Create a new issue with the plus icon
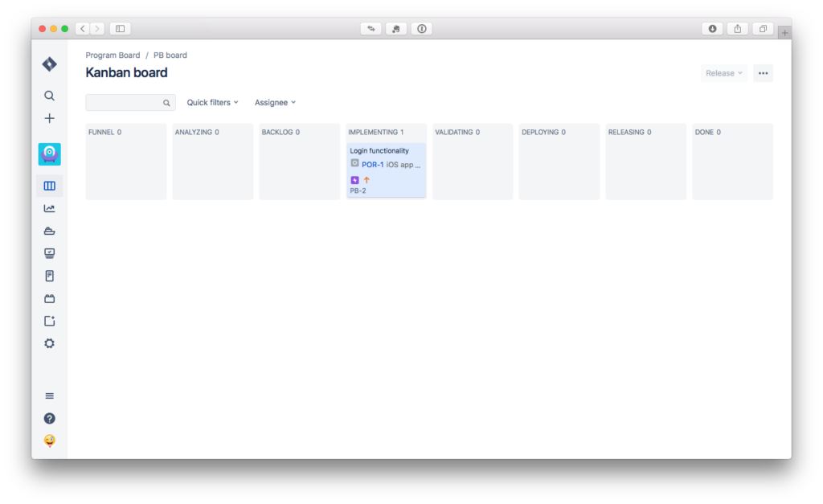 [49, 117]
